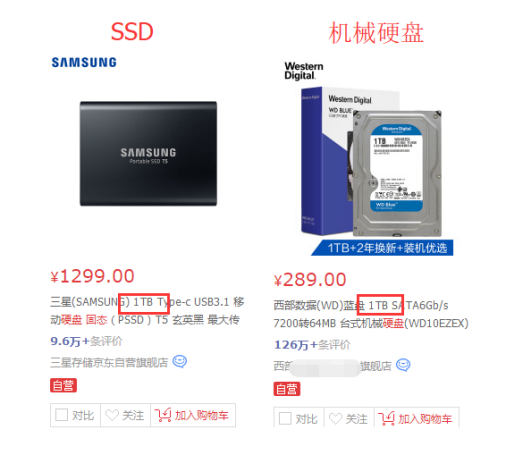Open the WD 1TB SATA6Gb/s product title

pos(371,314)
